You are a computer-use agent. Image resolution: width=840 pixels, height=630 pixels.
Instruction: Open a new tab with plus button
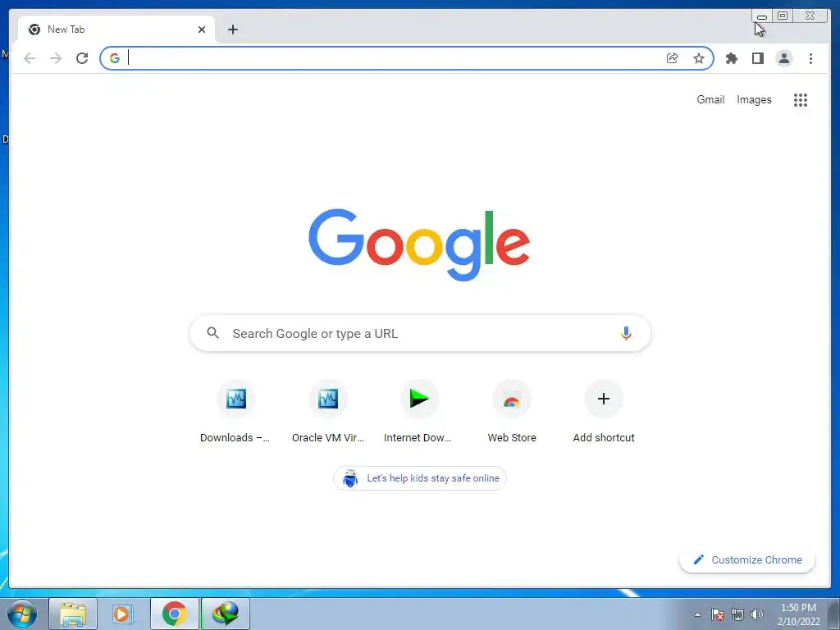pyautogui.click(x=232, y=30)
